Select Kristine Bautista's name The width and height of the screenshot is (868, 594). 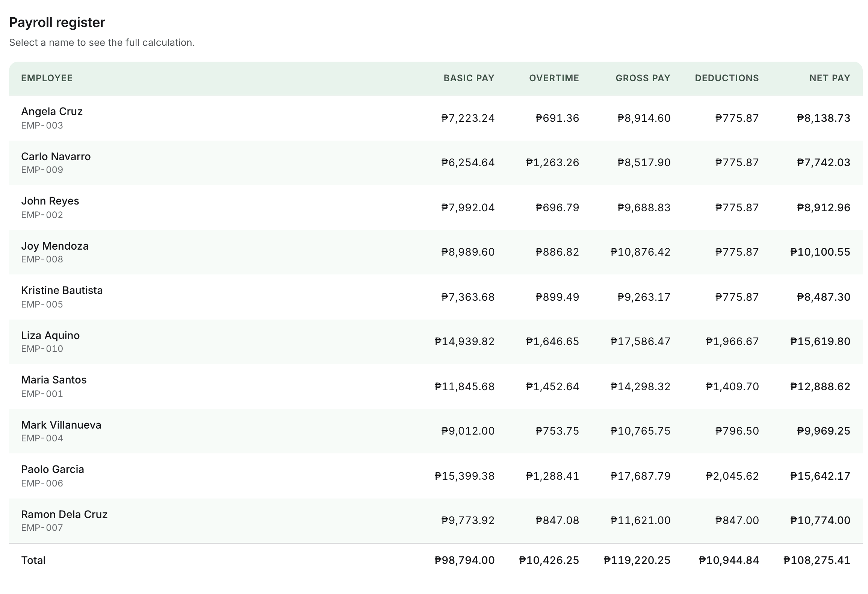point(62,290)
